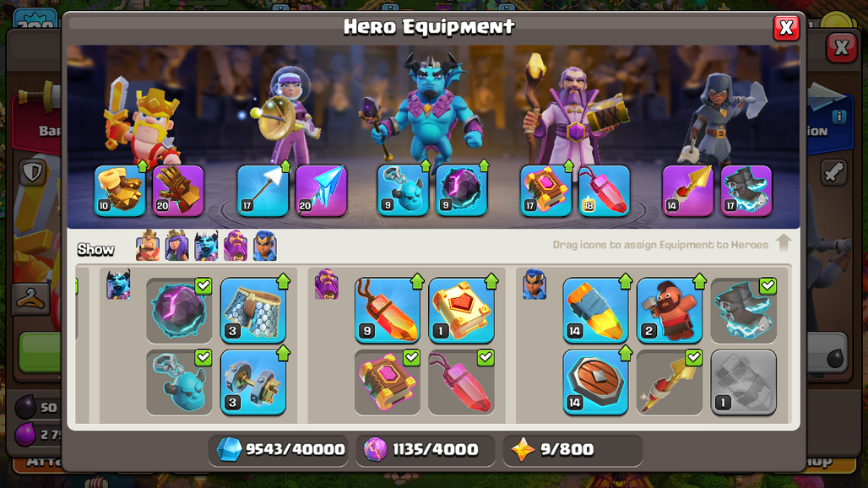Tap the Shiny Ore 9543/40000 counter
Screen dimensions: 868x488
pos(279,449)
